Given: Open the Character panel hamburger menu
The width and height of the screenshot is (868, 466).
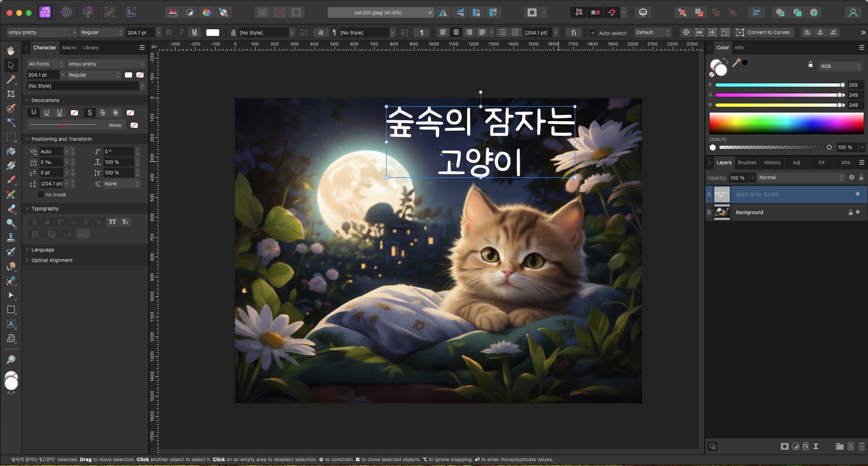Looking at the screenshot, I should [x=142, y=47].
